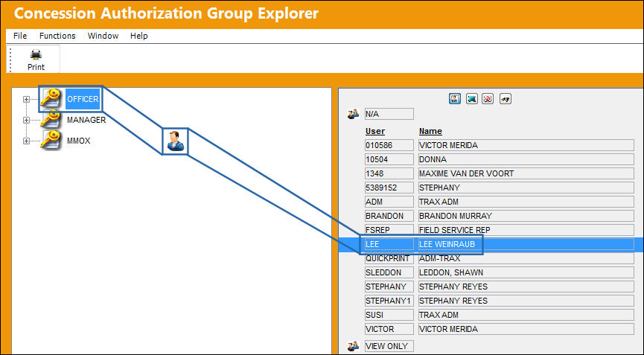This screenshot has height=355, width=644.
Task: Click the users group icon beside N/A
Action: 353,114
